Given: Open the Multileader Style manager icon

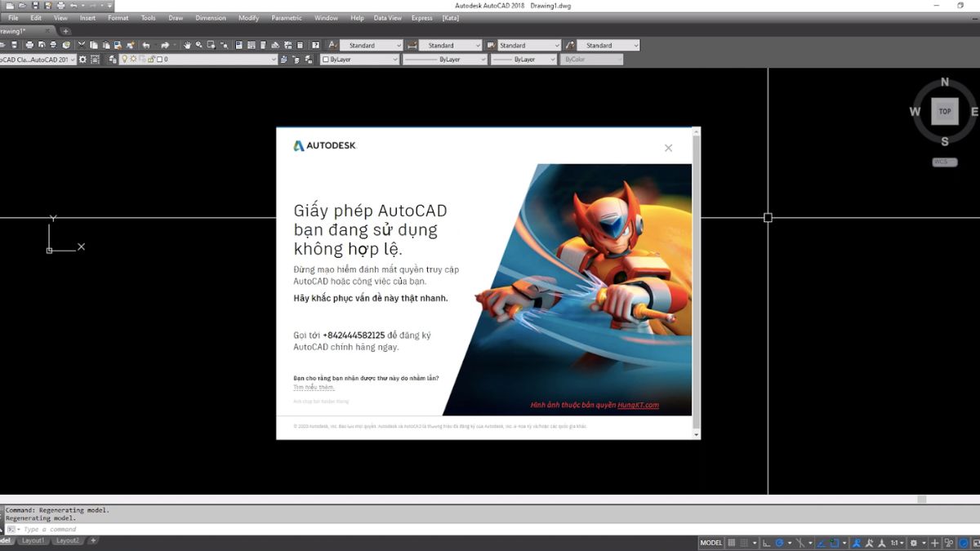Looking at the screenshot, I should pyautogui.click(x=570, y=45).
